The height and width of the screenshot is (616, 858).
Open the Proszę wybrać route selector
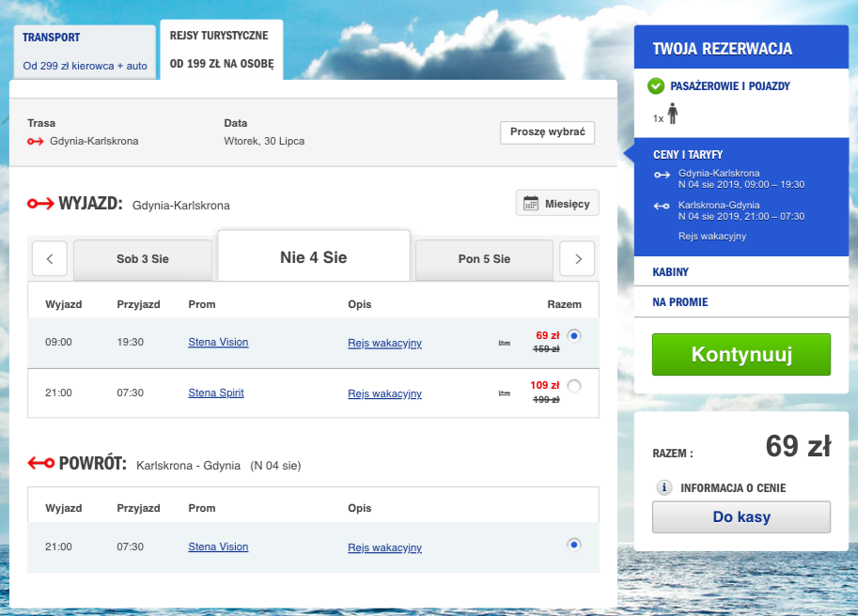click(x=547, y=132)
